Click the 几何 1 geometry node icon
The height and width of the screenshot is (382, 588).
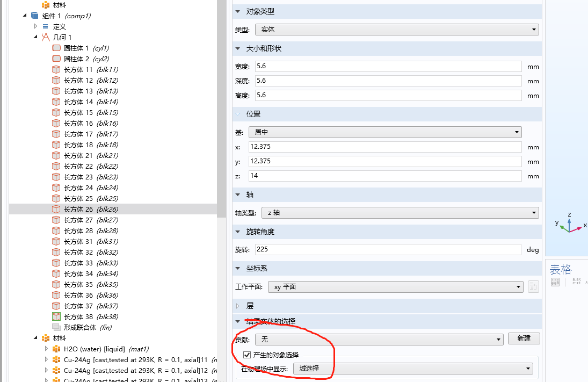pos(46,37)
